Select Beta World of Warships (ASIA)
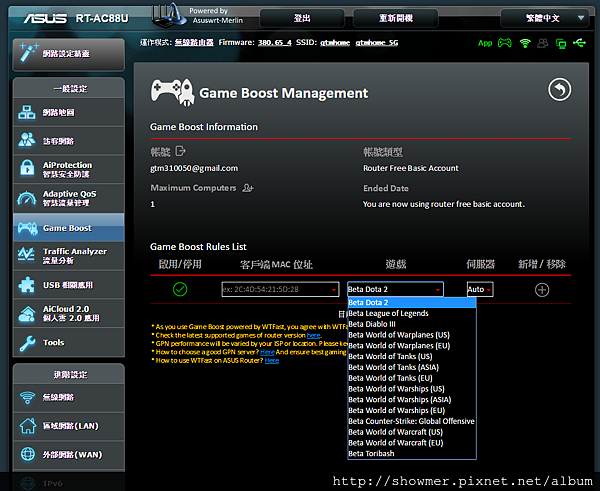The height and width of the screenshot is (491, 600). coord(412,400)
